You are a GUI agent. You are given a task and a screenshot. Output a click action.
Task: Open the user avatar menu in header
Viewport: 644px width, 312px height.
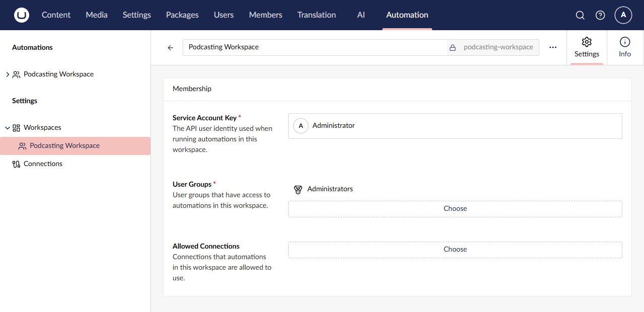click(x=623, y=15)
